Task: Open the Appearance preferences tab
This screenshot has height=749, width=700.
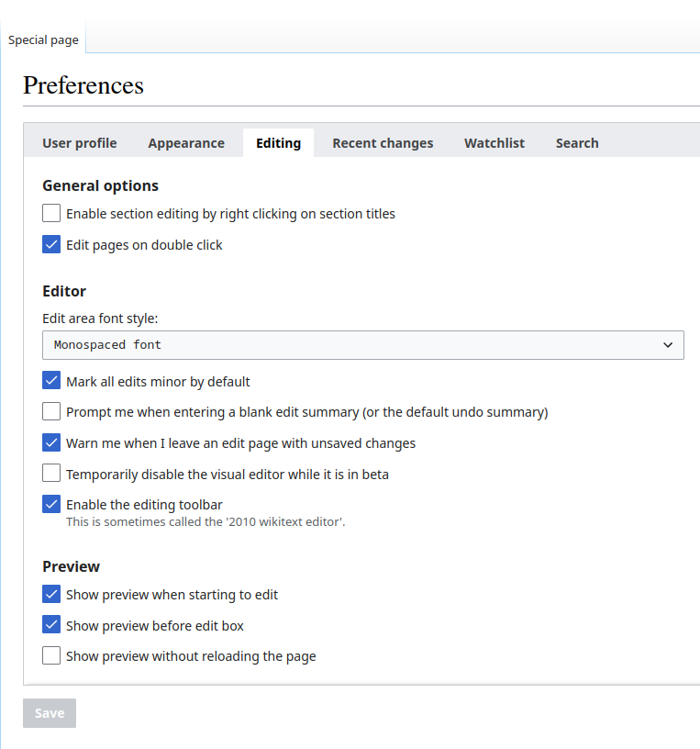Action: tap(186, 143)
